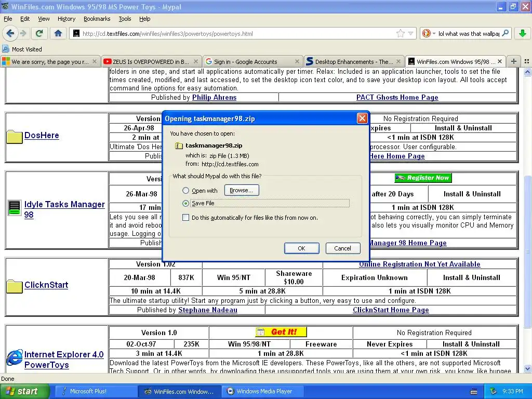Switch to Desktop Enhancements tab
This screenshot has width=532, height=399.
click(x=354, y=61)
